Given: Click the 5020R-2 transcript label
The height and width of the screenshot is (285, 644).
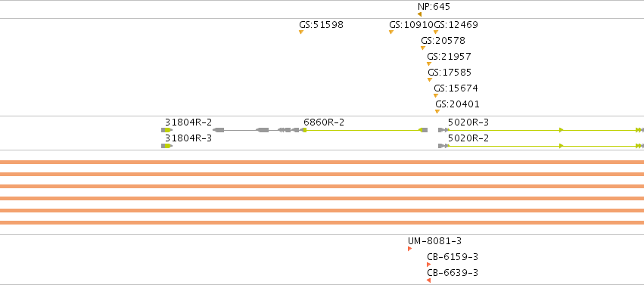Looking at the screenshot, I should pos(468,138).
